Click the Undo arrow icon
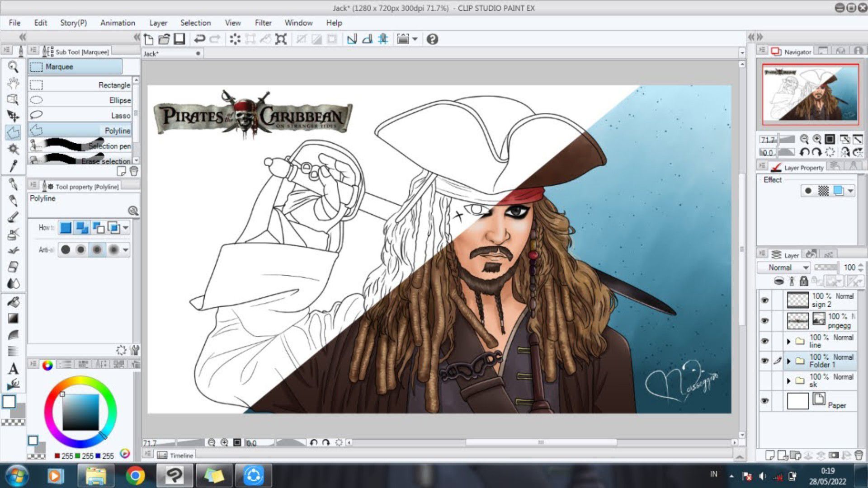 click(199, 39)
